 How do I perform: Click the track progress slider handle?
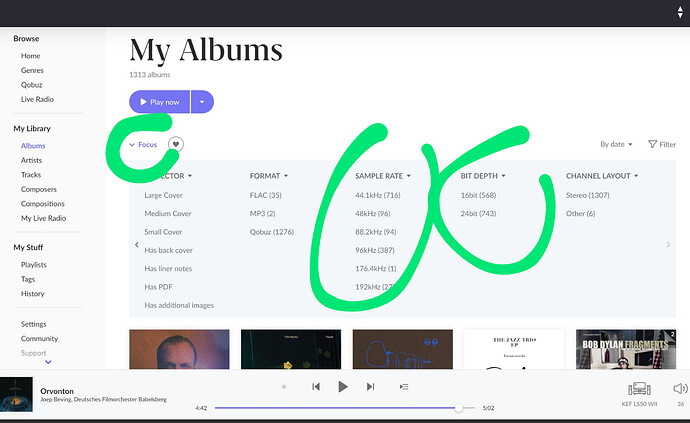point(459,408)
